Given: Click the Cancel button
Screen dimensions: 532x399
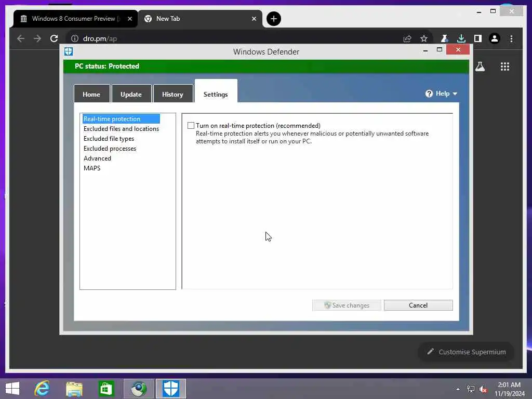Looking at the screenshot, I should (x=418, y=305).
